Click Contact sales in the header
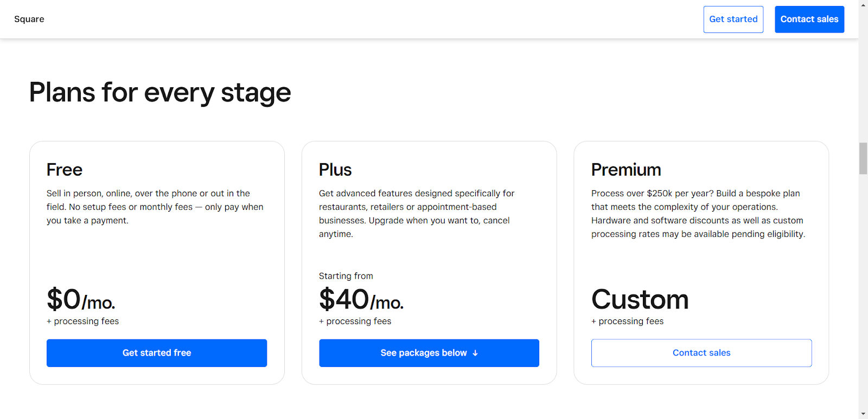868x419 pixels. (809, 19)
